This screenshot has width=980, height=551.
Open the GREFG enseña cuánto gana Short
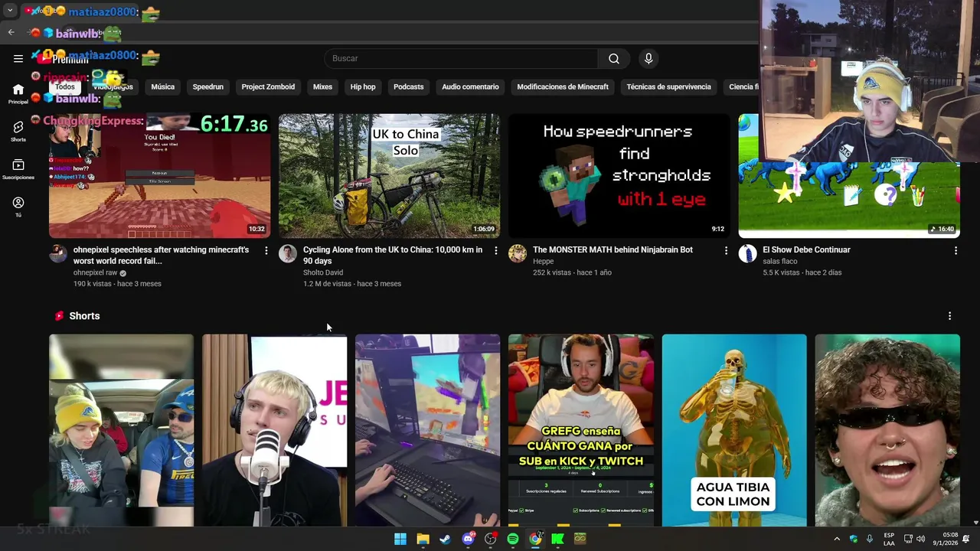click(x=581, y=430)
